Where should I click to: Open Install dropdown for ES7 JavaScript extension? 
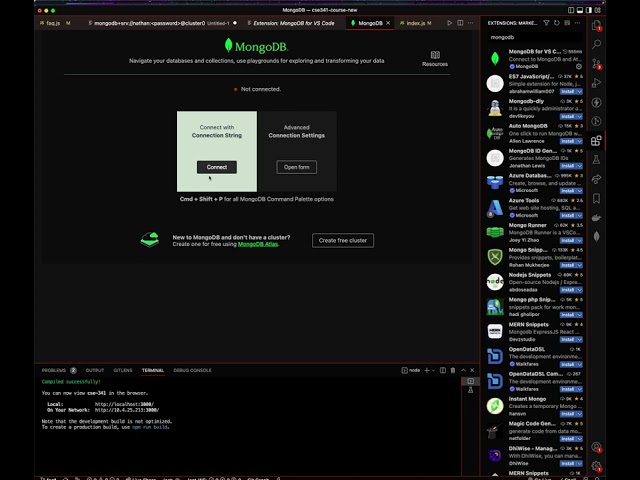pyautogui.click(x=580, y=91)
